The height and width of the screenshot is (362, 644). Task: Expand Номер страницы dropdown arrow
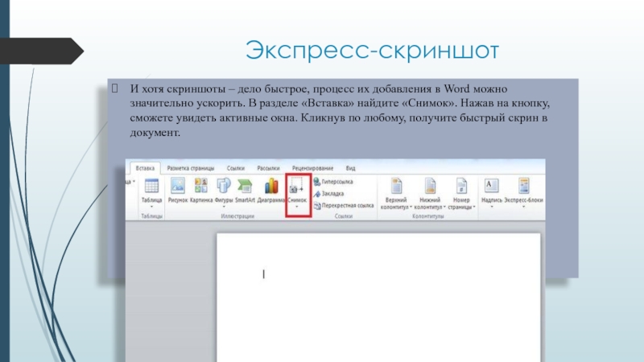click(474, 208)
